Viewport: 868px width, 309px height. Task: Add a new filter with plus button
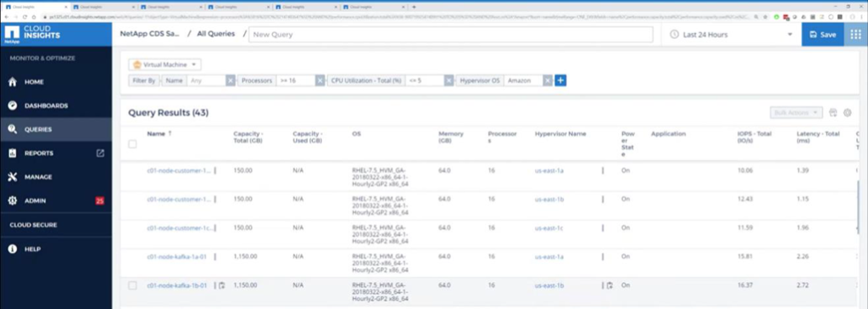tap(560, 81)
